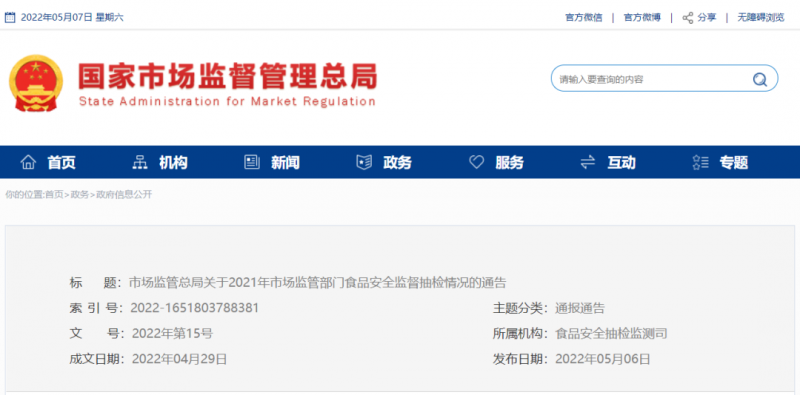Open the 官方微博 link
Image resolution: width=800 pixels, height=395 pixels.
642,17
